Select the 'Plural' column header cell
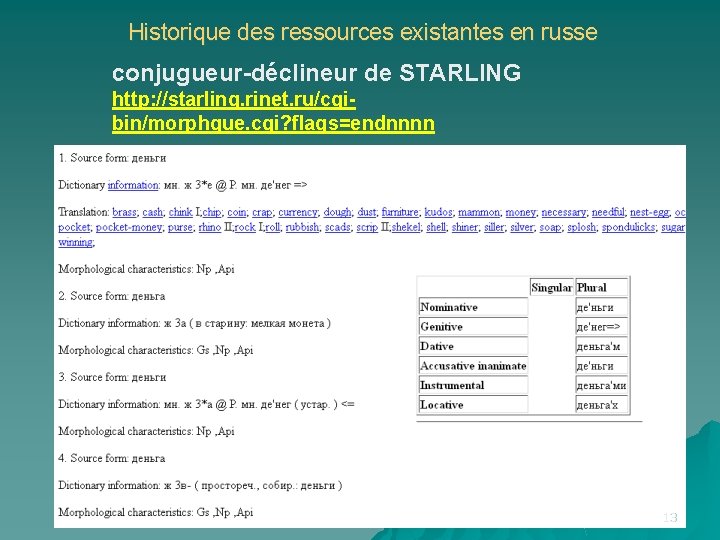 tap(602, 287)
